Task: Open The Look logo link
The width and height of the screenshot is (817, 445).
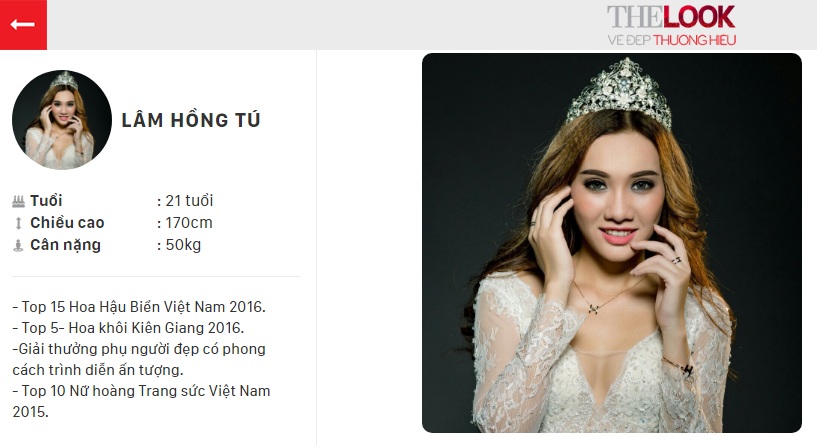Action: coord(672,24)
